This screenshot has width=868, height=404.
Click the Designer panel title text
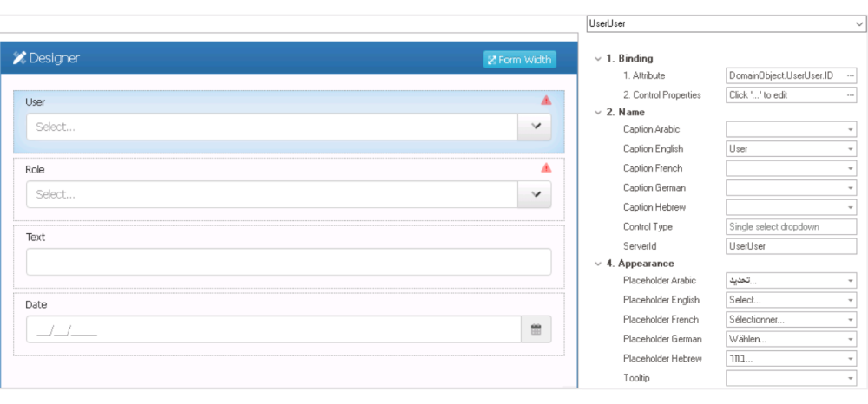[54, 57]
